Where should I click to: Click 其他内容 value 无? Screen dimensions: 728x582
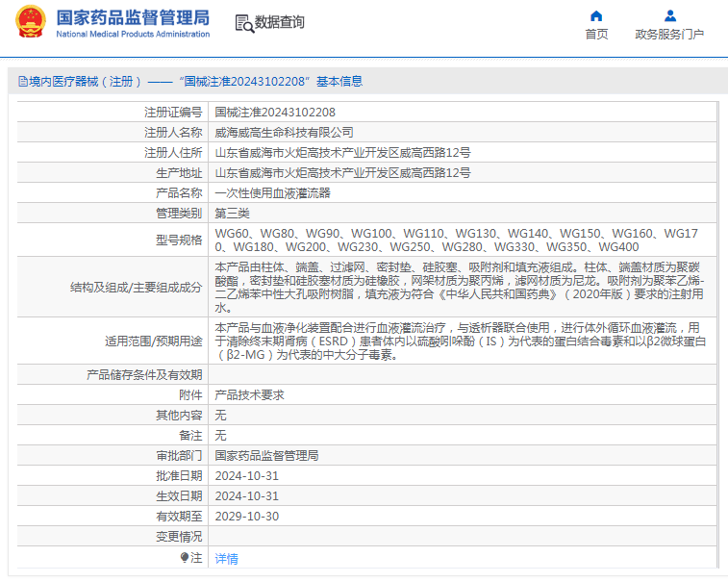point(220,415)
